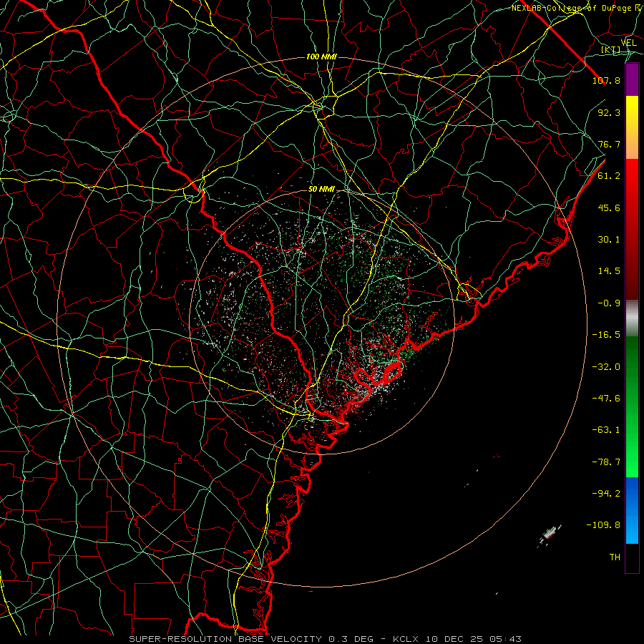
Task: Click the 107.8 scale value
Action: [606, 80]
